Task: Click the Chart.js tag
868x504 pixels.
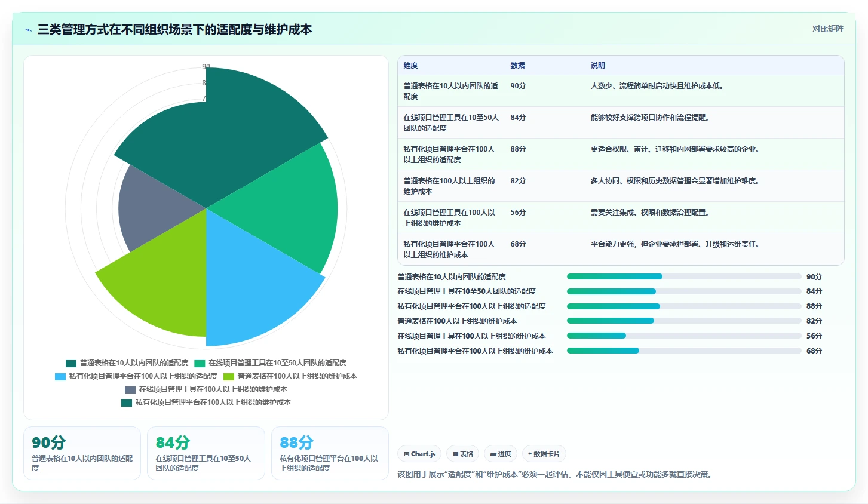Action: coord(419,454)
